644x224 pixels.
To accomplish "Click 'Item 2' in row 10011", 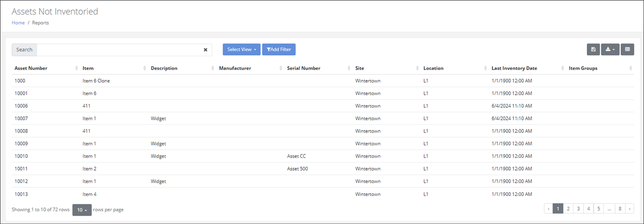I will pos(89,168).
